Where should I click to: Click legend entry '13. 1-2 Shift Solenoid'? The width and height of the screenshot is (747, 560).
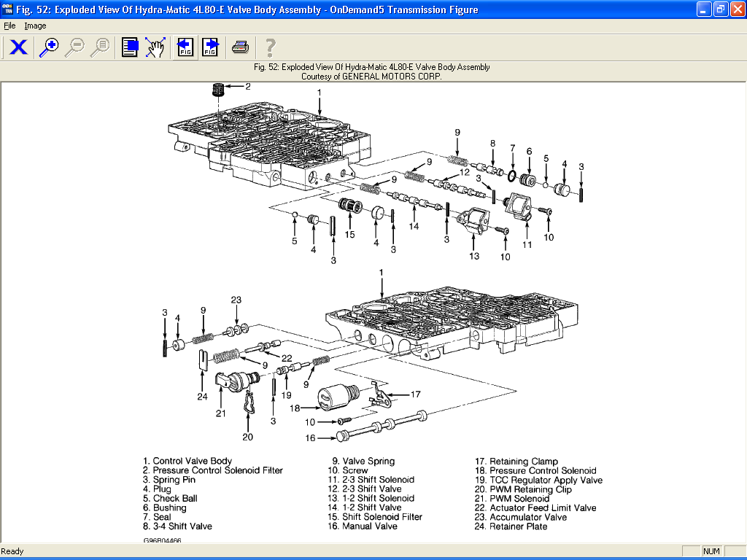[x=371, y=498]
